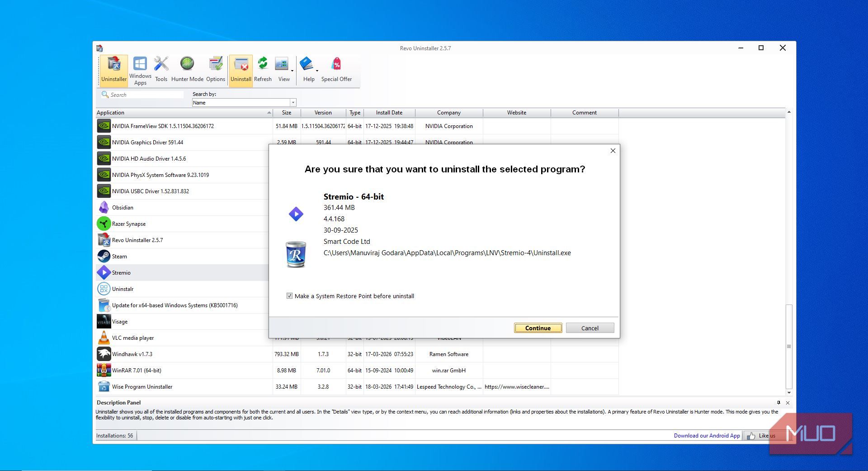The width and height of the screenshot is (868, 471).
Task: Expand the View dropdown arrow
Action: [x=292, y=71]
